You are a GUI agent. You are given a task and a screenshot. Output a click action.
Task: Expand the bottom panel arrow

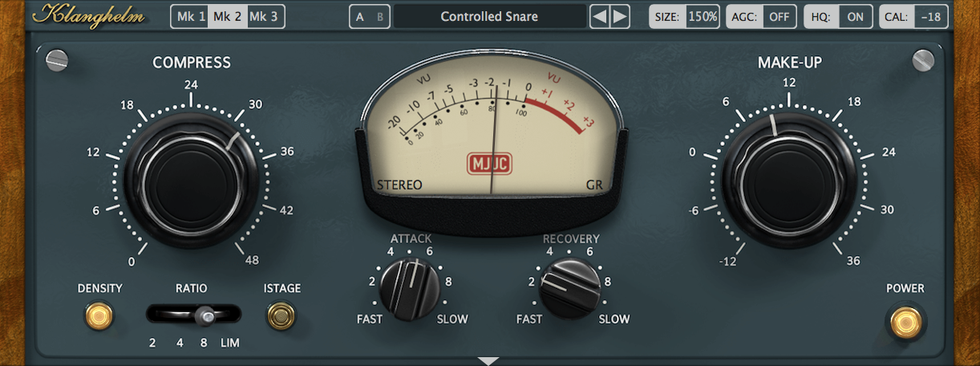(488, 361)
